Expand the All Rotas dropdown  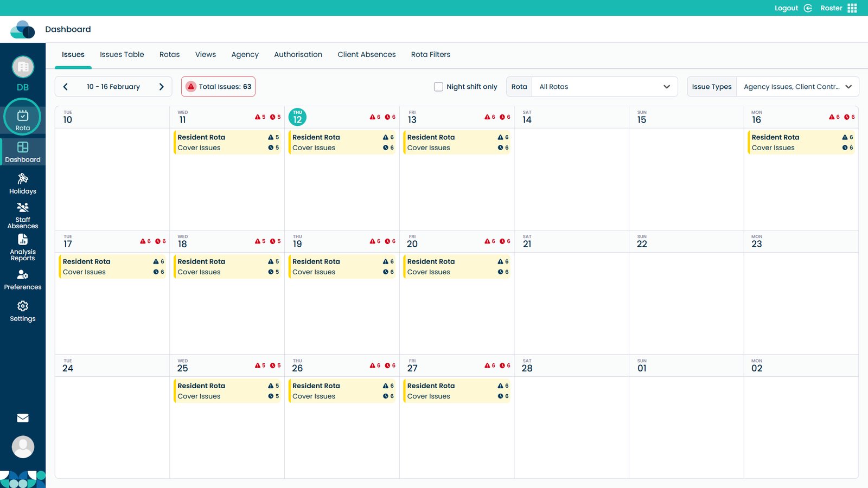pyautogui.click(x=604, y=87)
